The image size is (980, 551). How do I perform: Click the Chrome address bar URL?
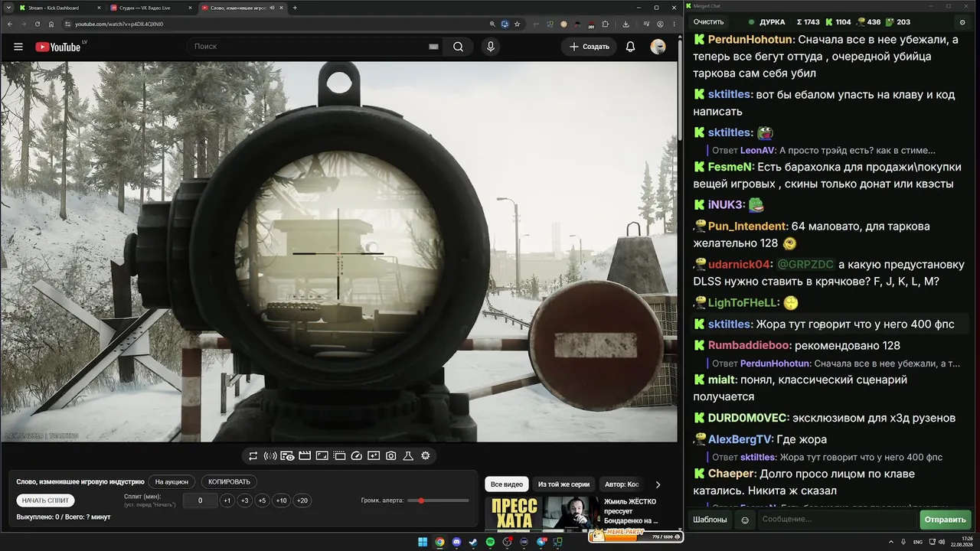point(119,24)
